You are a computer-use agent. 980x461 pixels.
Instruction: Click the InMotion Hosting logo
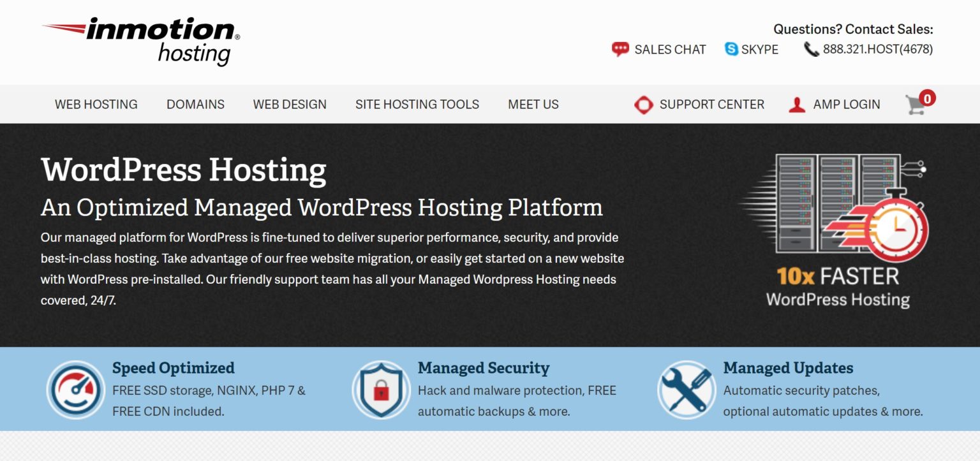pyautogui.click(x=141, y=41)
